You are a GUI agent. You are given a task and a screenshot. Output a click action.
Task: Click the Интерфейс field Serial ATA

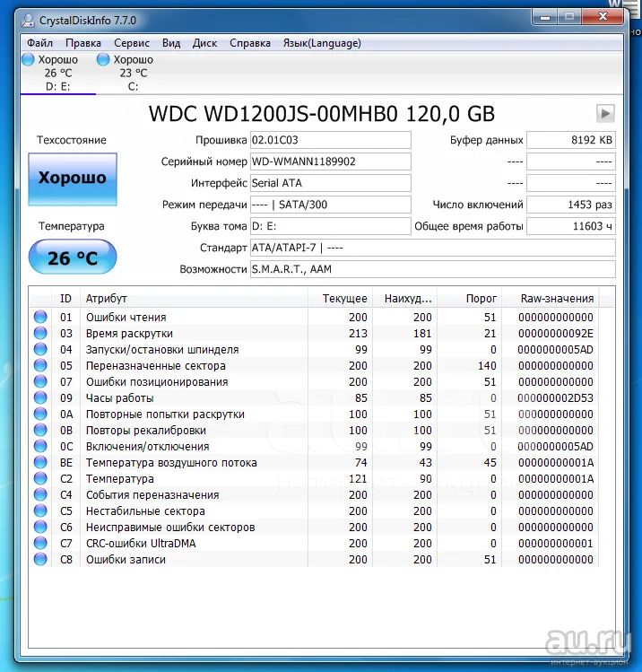331,183
